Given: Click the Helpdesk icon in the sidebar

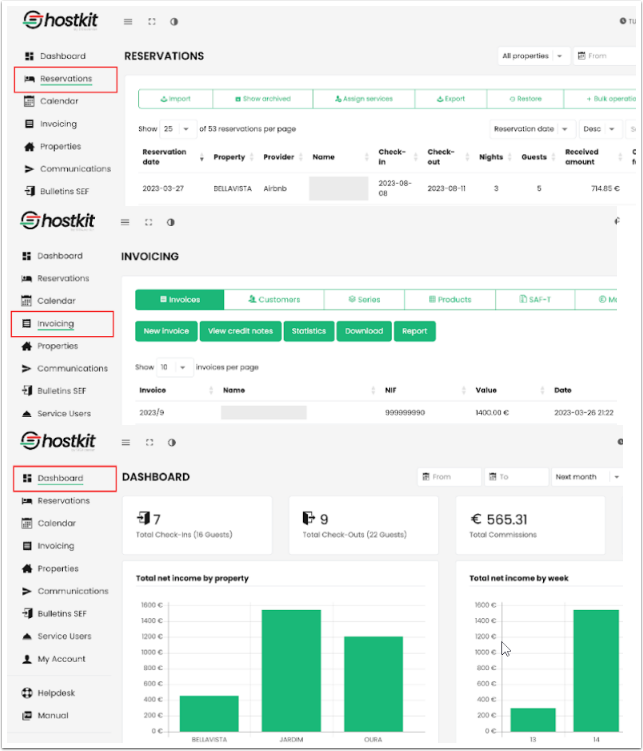Looking at the screenshot, I should [x=28, y=693].
